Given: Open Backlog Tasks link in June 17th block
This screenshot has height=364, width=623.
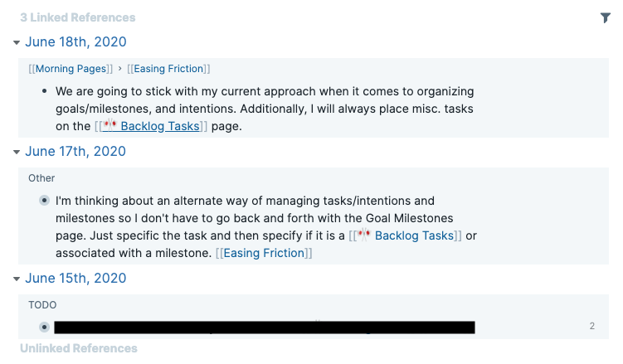Looking at the screenshot, I should [x=413, y=235].
